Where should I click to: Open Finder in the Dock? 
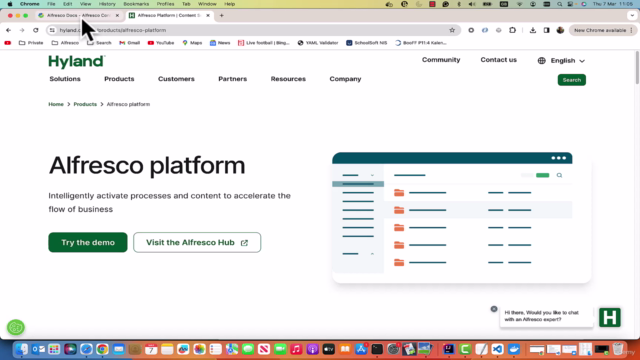point(22,349)
